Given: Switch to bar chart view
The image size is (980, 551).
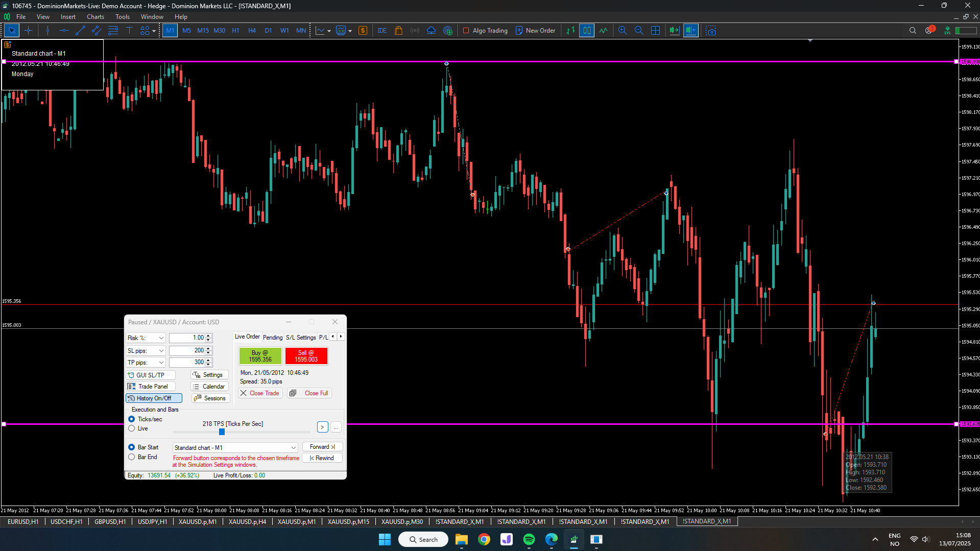Looking at the screenshot, I should pos(570,31).
